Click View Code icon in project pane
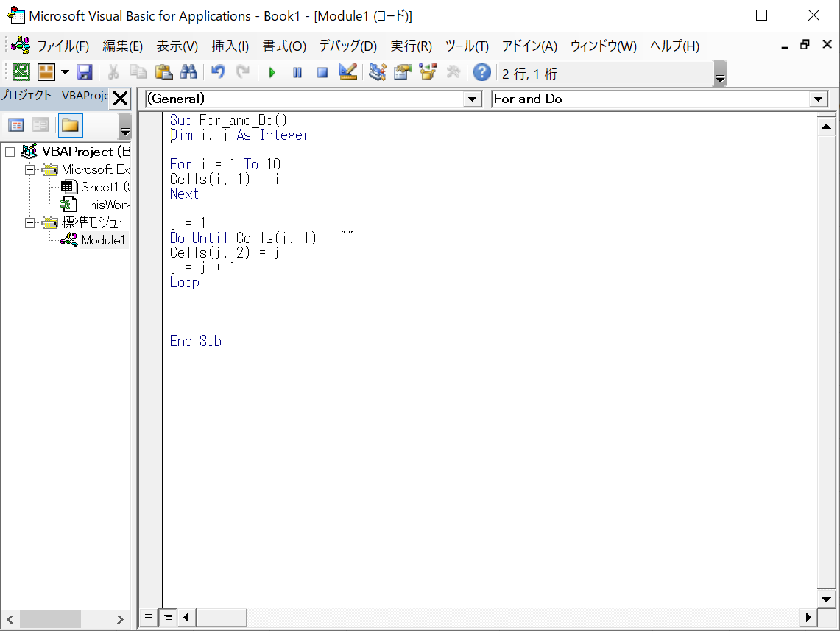840x631 pixels. coord(16,125)
